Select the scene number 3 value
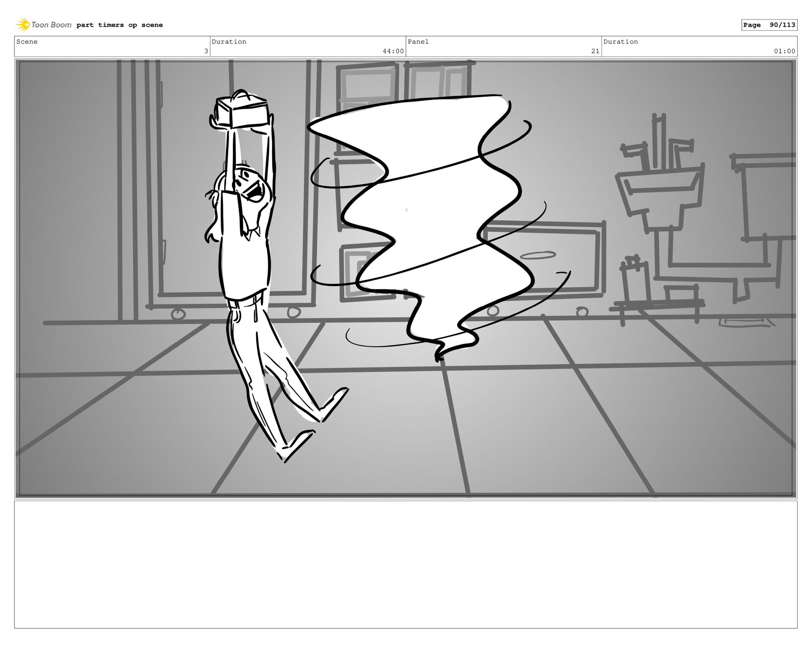 click(206, 51)
